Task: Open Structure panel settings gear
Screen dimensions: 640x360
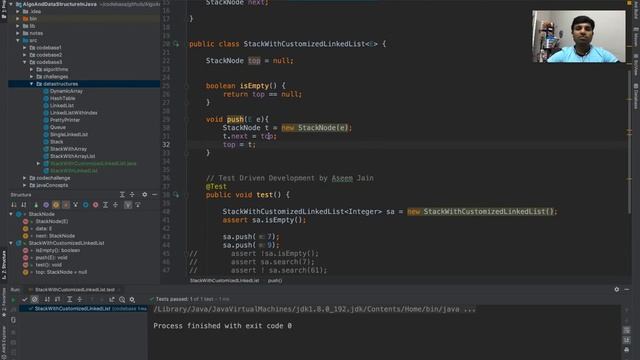Action: click(144, 195)
